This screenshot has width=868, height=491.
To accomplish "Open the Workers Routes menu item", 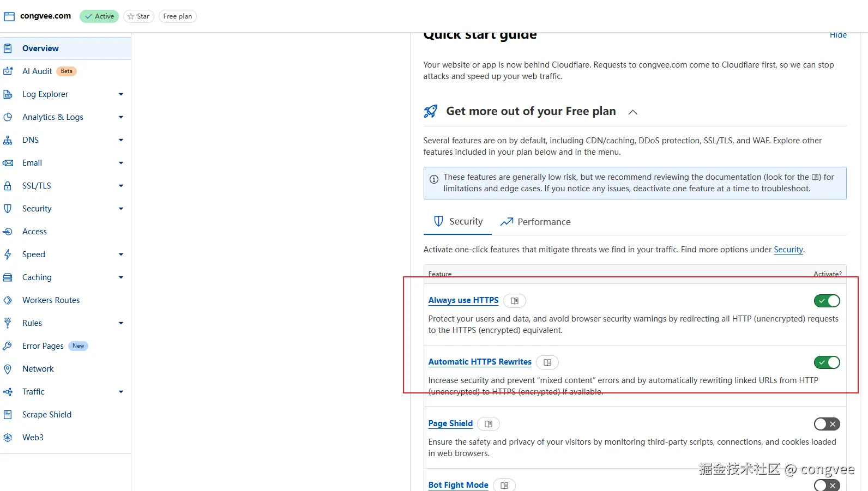I will pyautogui.click(x=65, y=300).
